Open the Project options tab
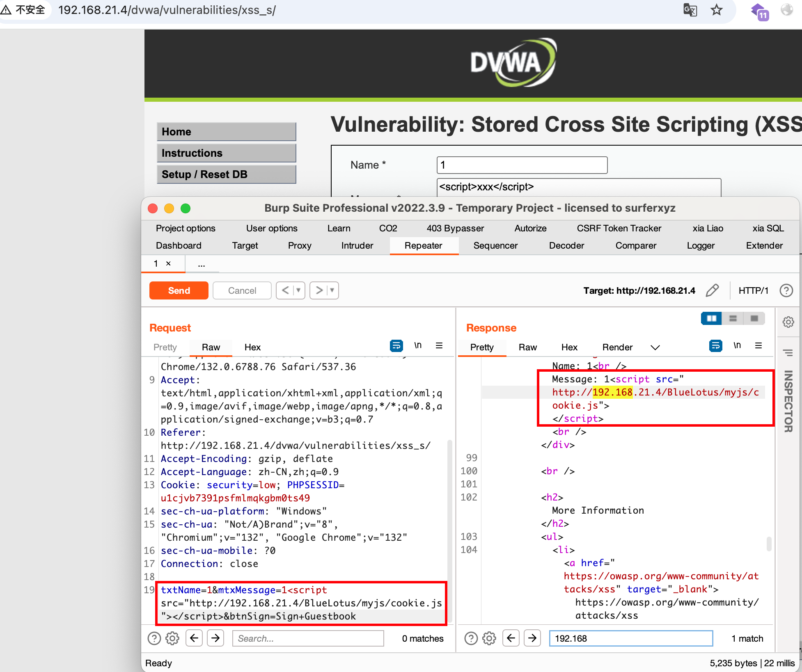Image resolution: width=802 pixels, height=672 pixels. coord(186,228)
